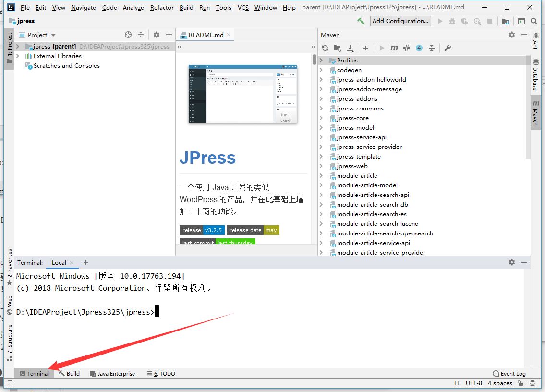The height and width of the screenshot is (392, 545).
Task: Reimport all Maven projects
Action: pos(326,48)
